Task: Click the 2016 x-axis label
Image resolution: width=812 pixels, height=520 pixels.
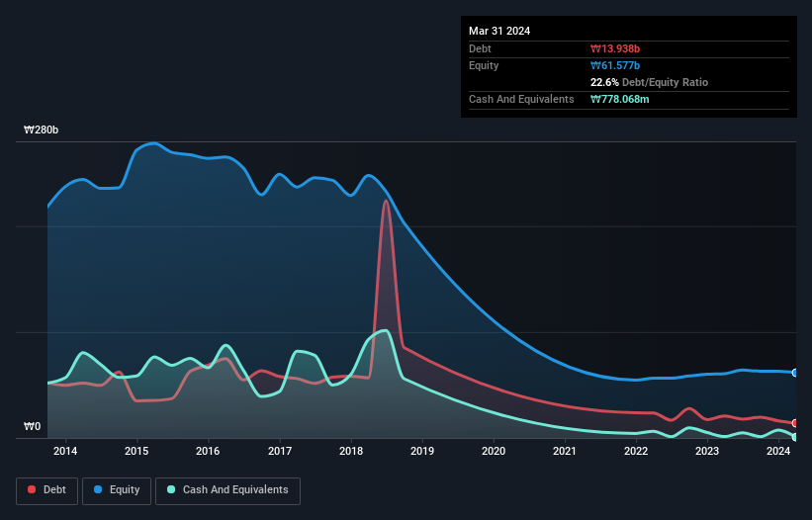Action: (208, 451)
